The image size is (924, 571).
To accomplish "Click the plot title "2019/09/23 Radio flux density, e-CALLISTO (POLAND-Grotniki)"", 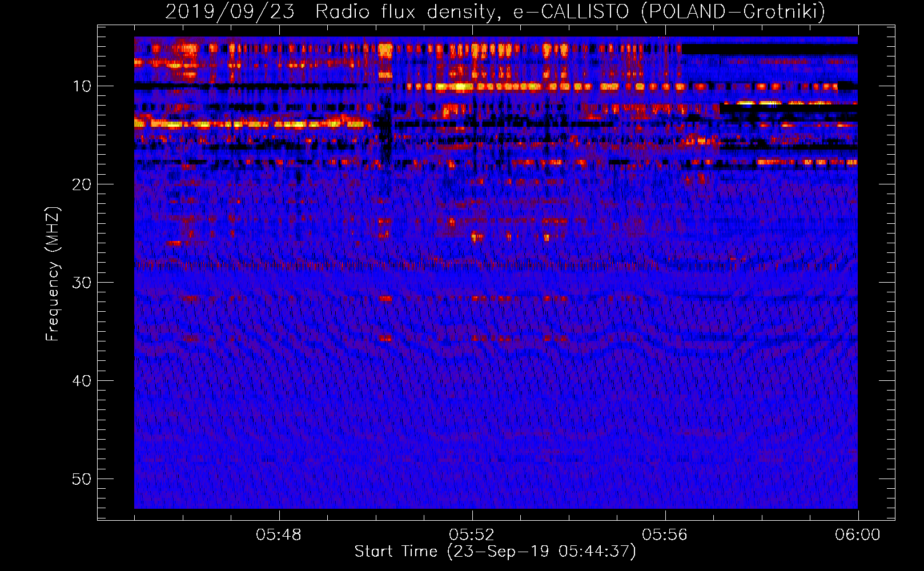I will click(495, 11).
